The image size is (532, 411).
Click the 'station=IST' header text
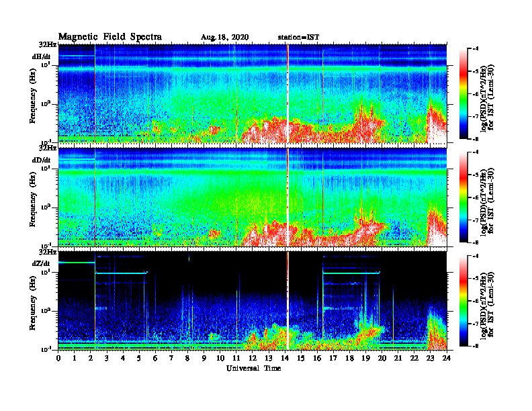tap(298, 37)
